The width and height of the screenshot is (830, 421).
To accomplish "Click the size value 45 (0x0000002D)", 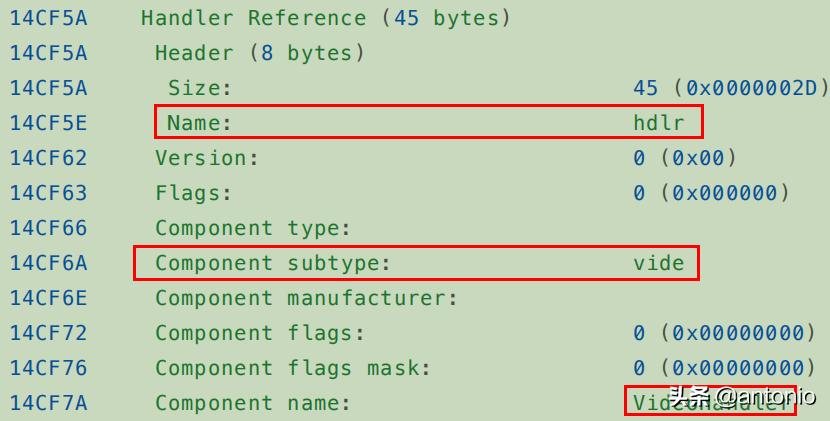I will pyautogui.click(x=731, y=88).
